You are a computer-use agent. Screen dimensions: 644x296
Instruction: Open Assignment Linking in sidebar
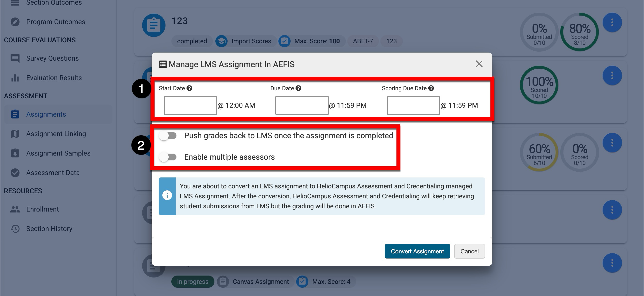pyautogui.click(x=56, y=134)
